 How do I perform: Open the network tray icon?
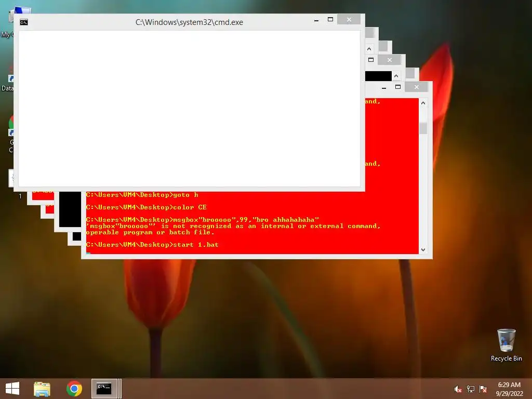click(x=471, y=389)
